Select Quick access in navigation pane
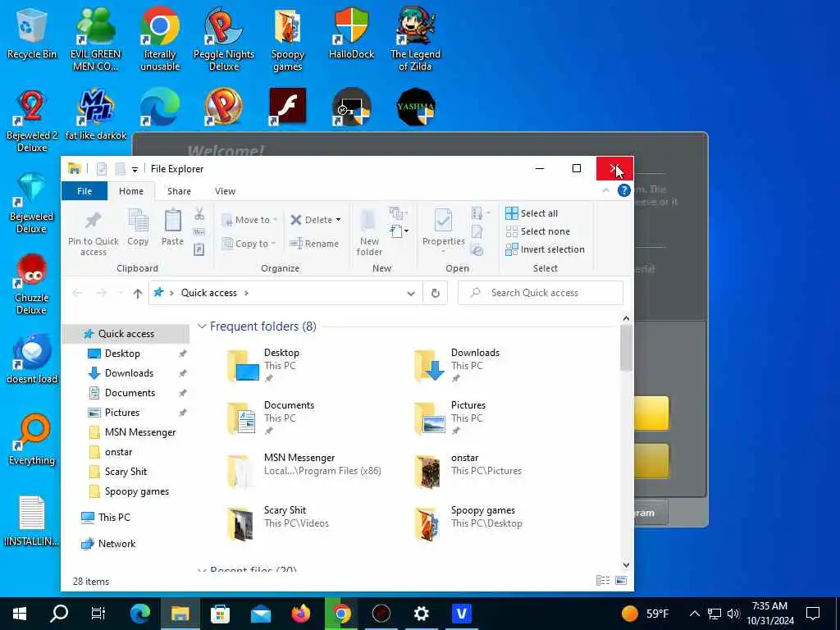 click(x=126, y=334)
